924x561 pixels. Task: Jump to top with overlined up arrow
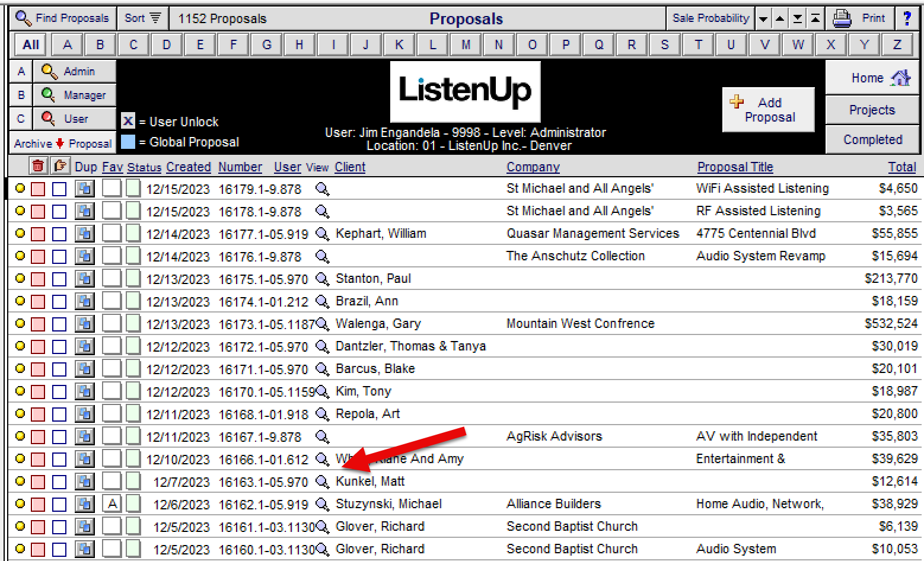(x=815, y=19)
